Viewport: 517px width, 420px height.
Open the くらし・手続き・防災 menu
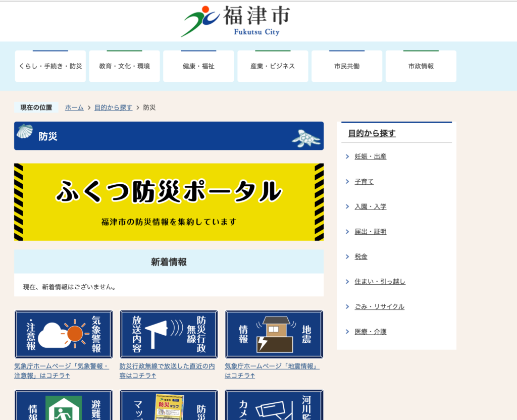[x=50, y=66]
